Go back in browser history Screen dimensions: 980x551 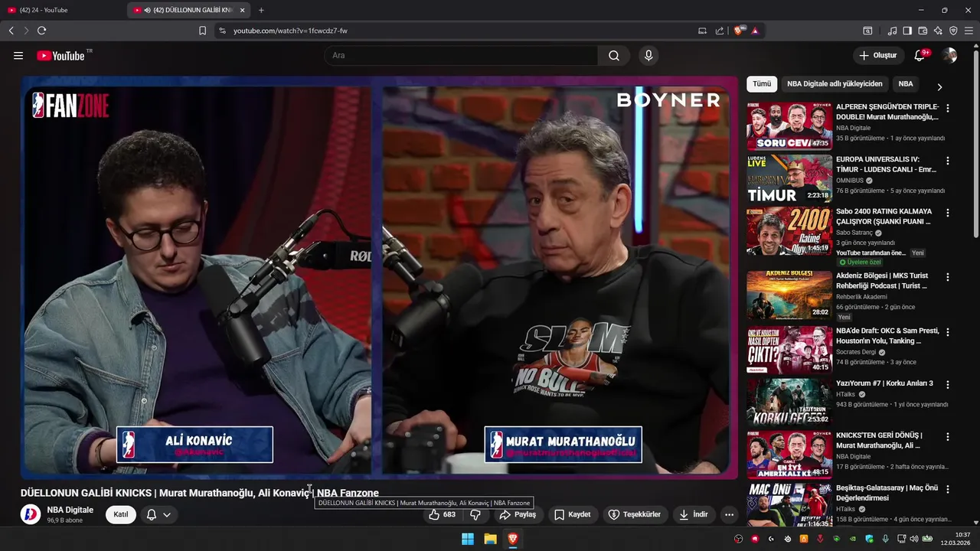coord(11,31)
